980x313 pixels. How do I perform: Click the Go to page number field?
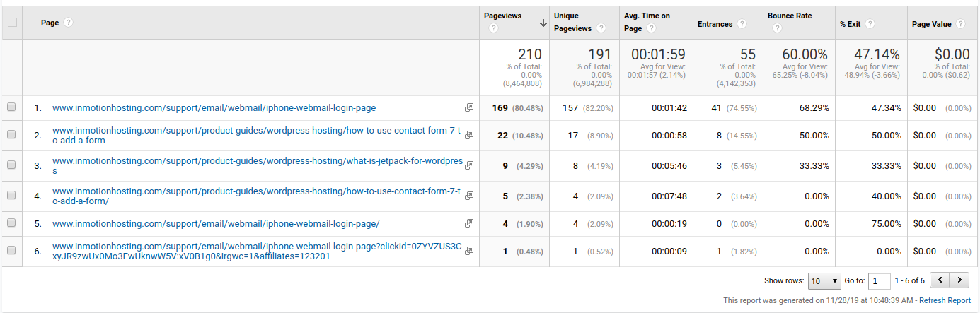coord(879,280)
